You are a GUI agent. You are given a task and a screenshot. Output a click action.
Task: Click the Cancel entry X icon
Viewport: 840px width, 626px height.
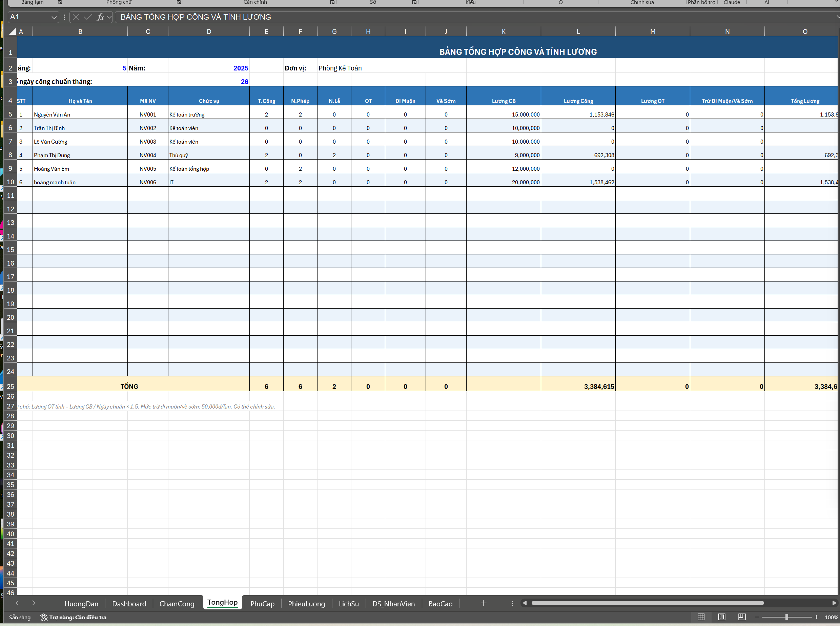point(76,17)
